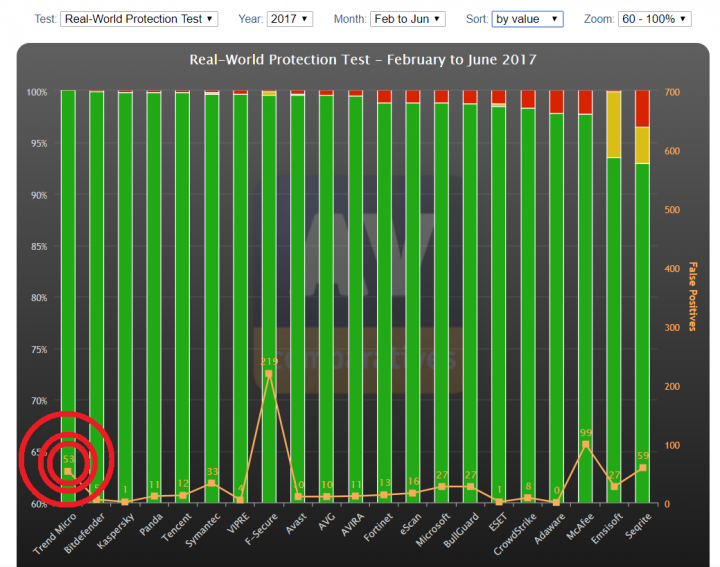
Task: Click the eScan x-axis label
Action: click(x=411, y=524)
